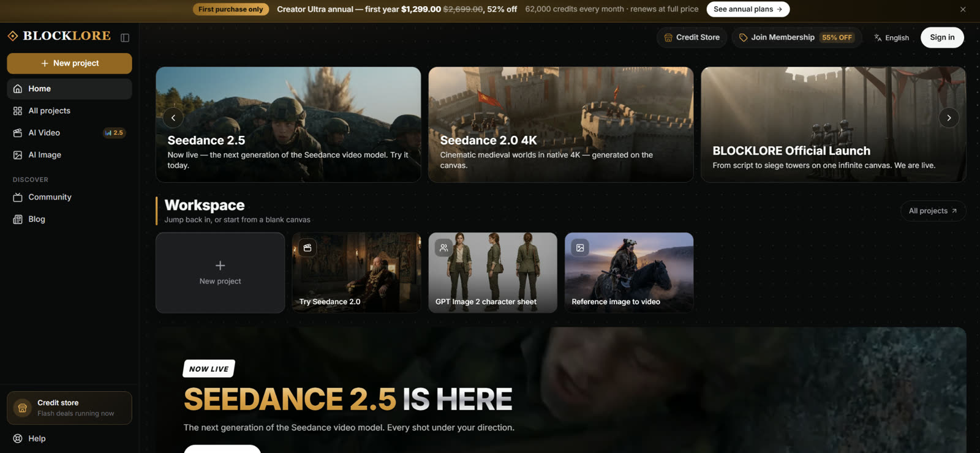The image size is (980, 453).
Task: Open the Seedance 2.5 banner card
Action: pos(288,124)
